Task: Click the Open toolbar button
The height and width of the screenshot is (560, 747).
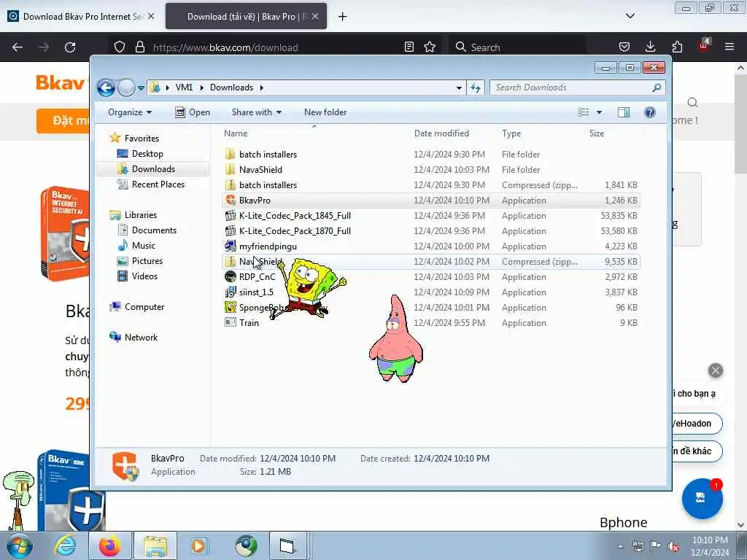Action: click(x=193, y=112)
